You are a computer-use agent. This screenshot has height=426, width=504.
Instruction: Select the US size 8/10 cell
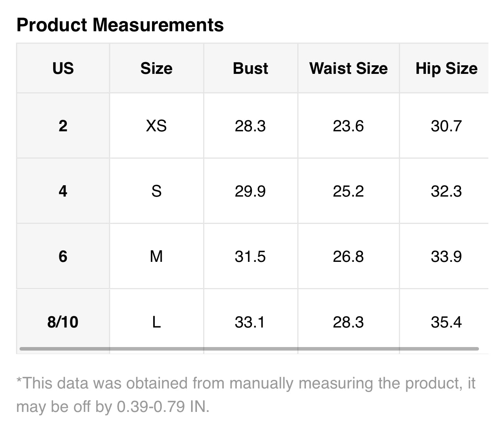63,322
